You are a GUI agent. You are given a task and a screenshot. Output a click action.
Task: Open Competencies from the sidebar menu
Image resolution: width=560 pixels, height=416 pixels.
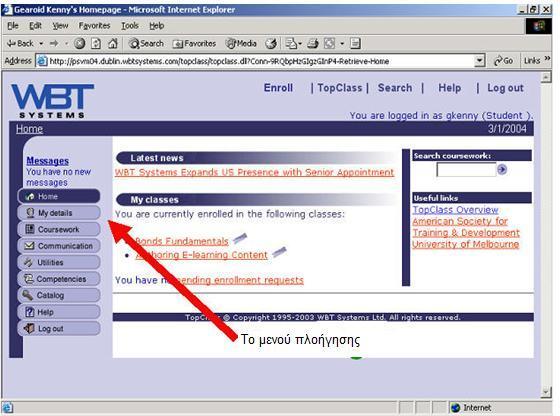[59, 279]
